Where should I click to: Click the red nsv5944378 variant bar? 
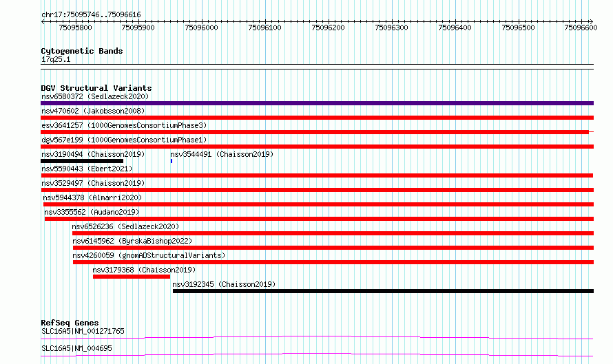(319, 204)
